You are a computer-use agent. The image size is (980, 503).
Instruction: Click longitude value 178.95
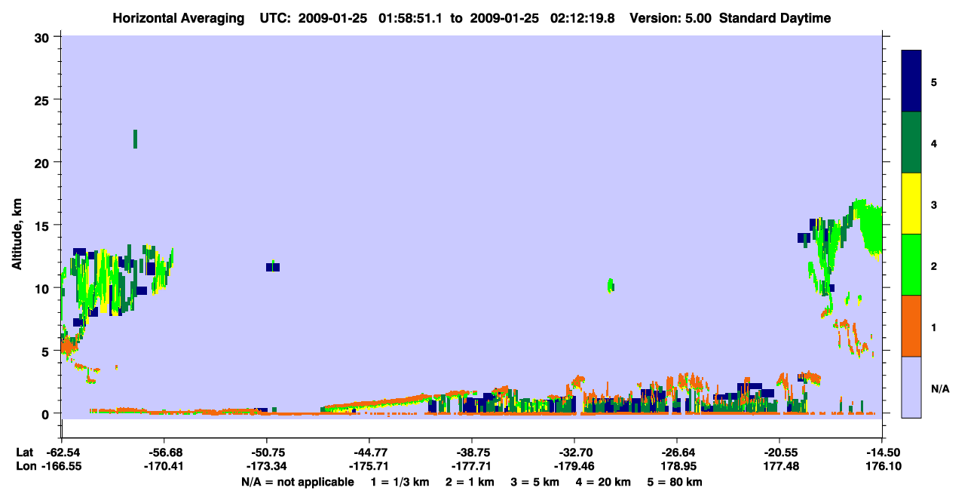(677, 466)
